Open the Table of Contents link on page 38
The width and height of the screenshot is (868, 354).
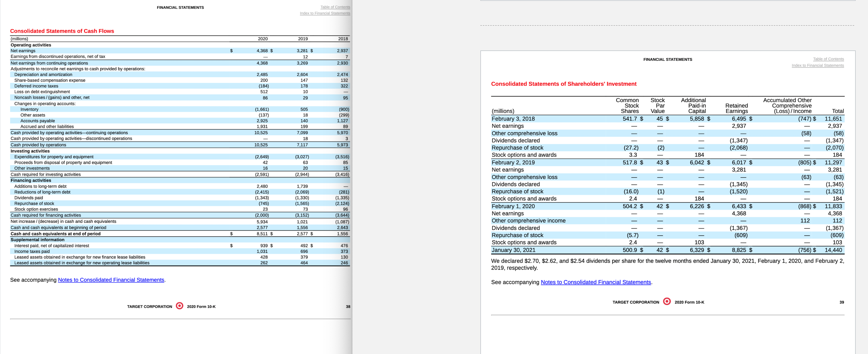point(335,7)
